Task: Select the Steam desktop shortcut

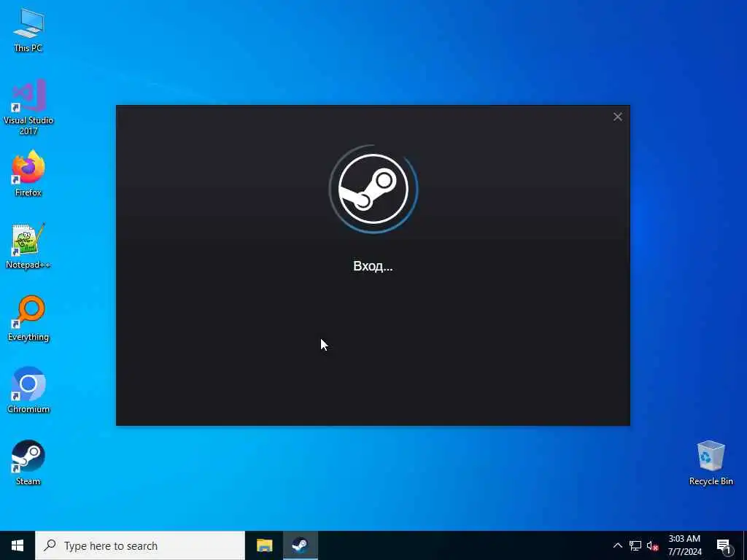Action: [x=28, y=463]
